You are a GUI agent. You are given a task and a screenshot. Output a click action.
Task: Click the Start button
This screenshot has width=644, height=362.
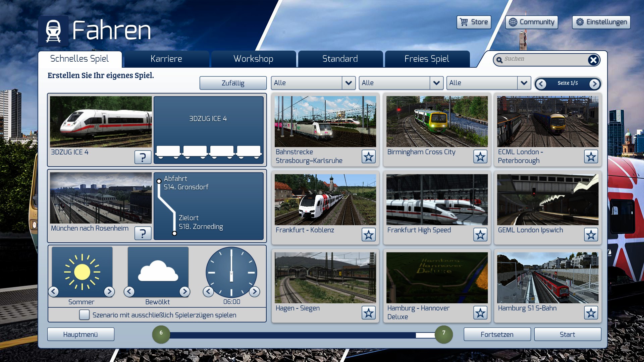coord(567,334)
